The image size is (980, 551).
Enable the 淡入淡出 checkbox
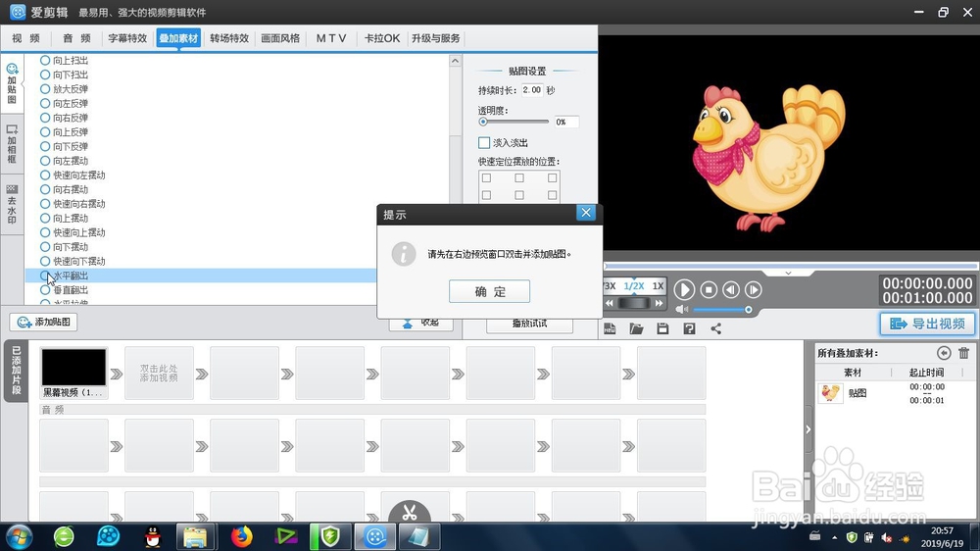tap(484, 142)
